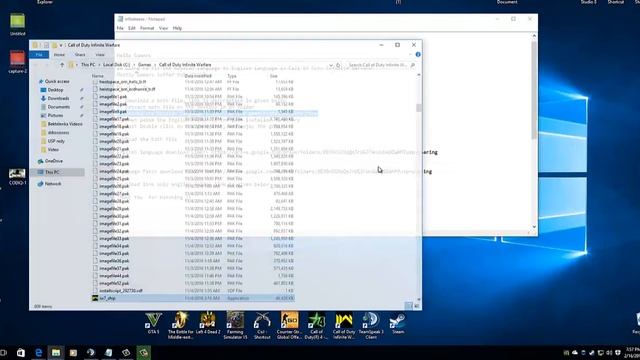Open Downloads in Quick access

[x=58, y=98]
